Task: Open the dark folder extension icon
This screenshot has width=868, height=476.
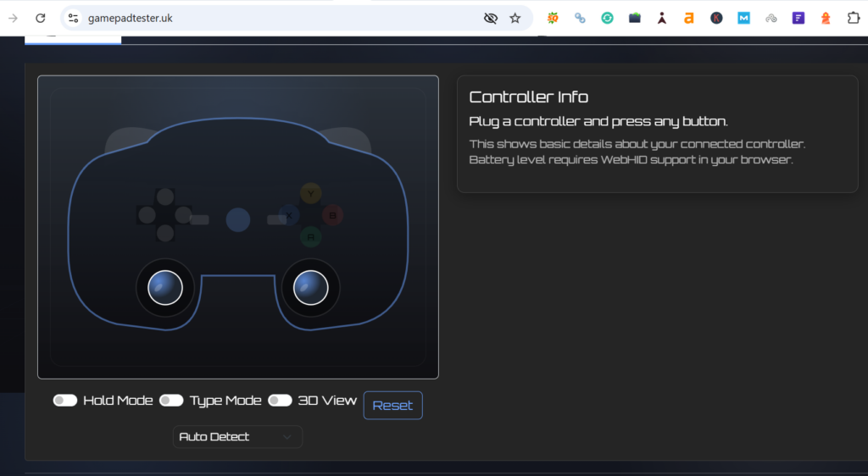Action: tap(634, 19)
